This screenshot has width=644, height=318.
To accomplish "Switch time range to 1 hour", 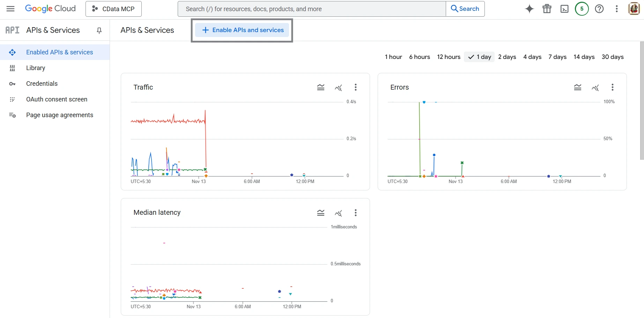I will click(x=393, y=57).
